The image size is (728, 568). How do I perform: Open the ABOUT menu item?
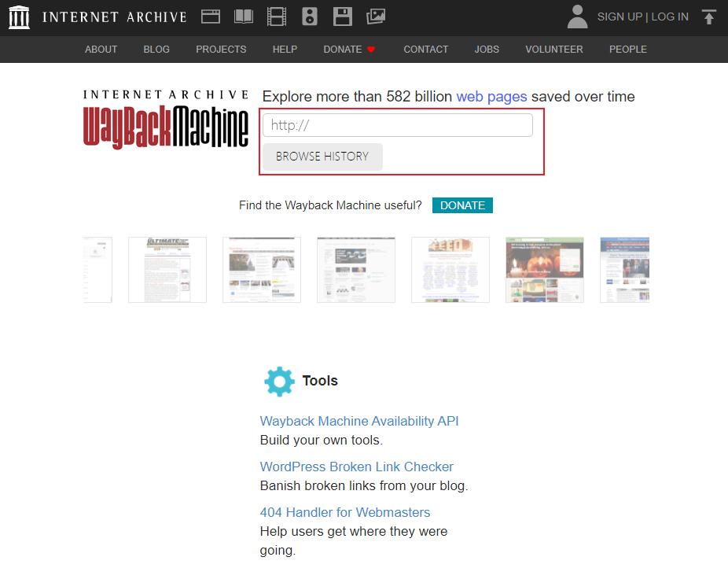point(101,50)
